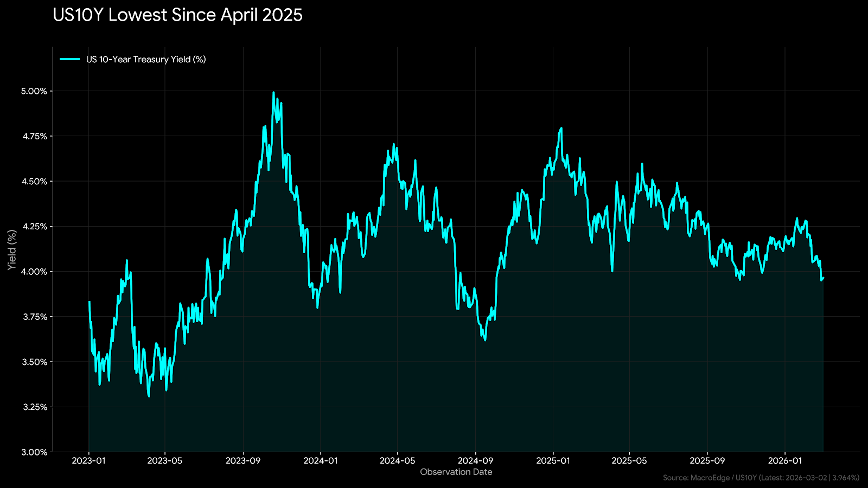Click the MacroEdge source footnote
This screenshot has height=488, width=868.
coord(761,478)
